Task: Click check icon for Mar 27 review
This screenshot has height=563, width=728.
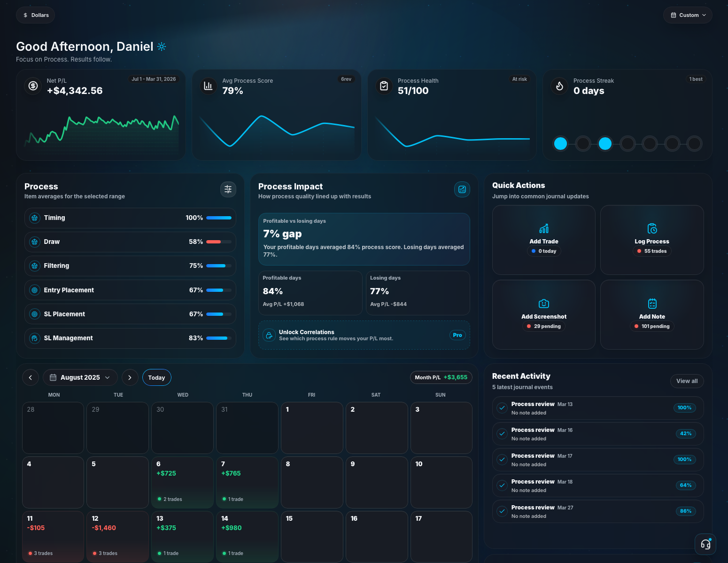Action: [502, 511]
